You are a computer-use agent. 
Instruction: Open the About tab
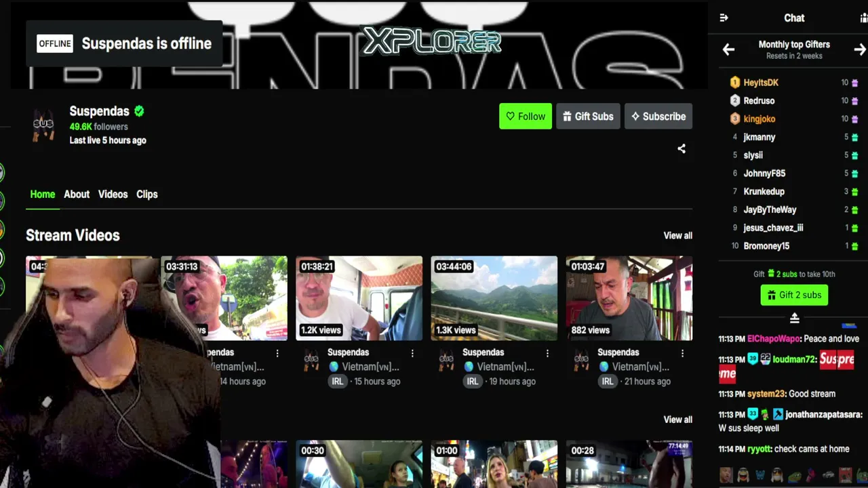[77, 195]
